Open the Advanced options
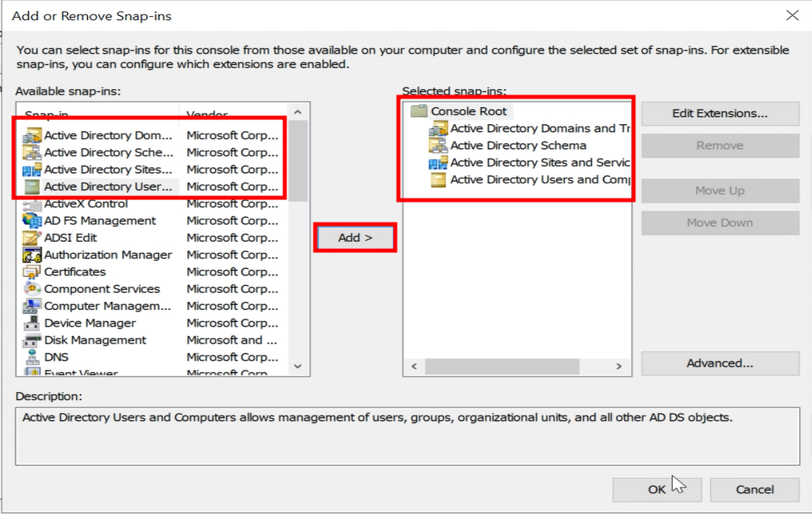Image resolution: width=812 pixels, height=514 pixels. click(720, 363)
